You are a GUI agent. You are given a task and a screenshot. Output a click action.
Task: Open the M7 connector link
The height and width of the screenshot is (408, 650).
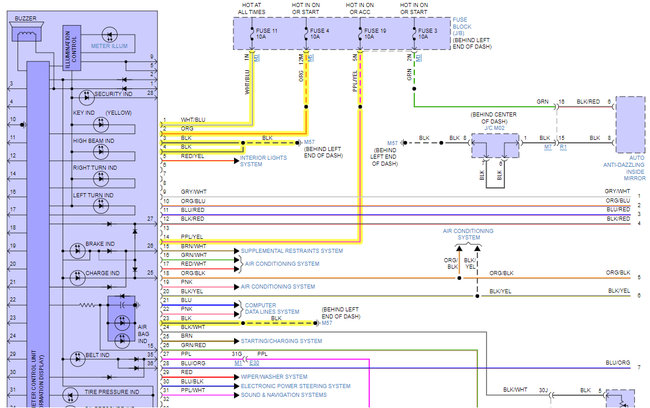tap(548, 147)
